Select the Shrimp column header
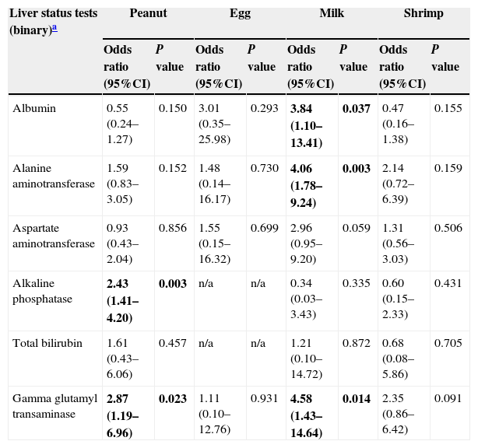The width and height of the screenshot is (478, 448). click(424, 13)
